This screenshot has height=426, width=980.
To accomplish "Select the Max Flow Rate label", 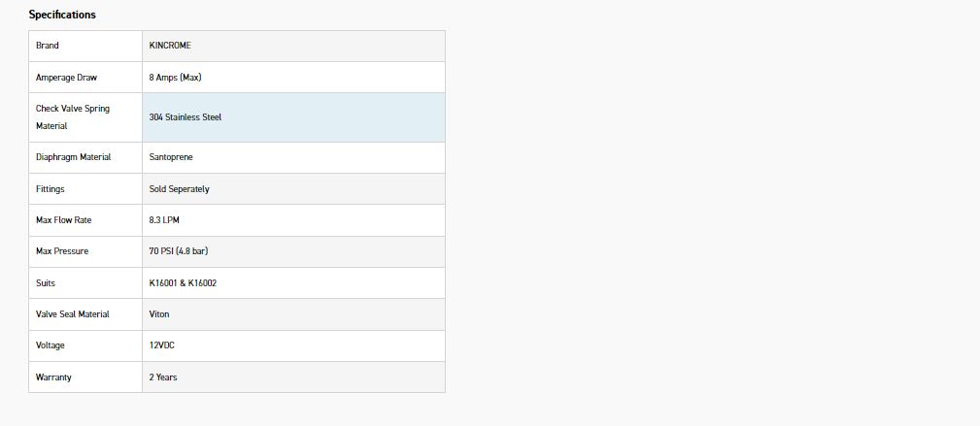I will (63, 220).
